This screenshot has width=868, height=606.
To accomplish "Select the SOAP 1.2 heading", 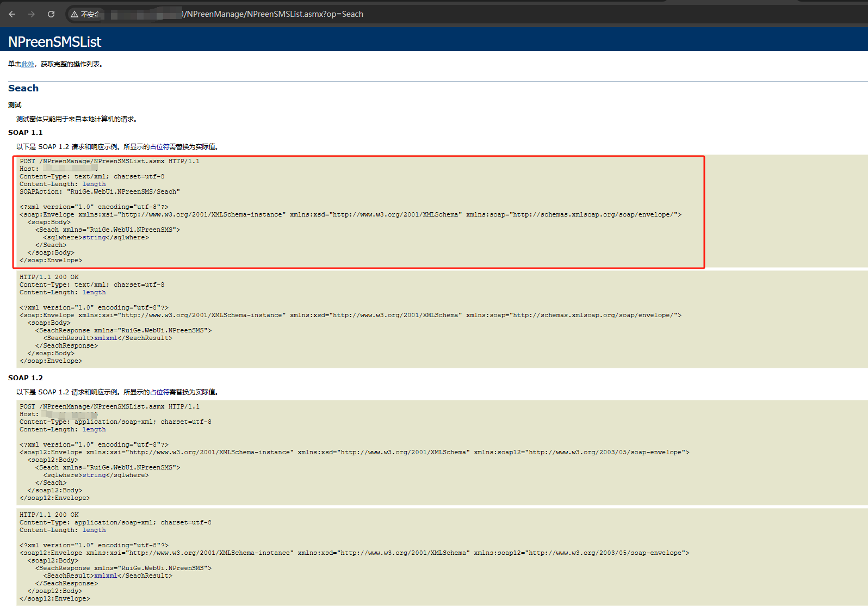I will [26, 378].
